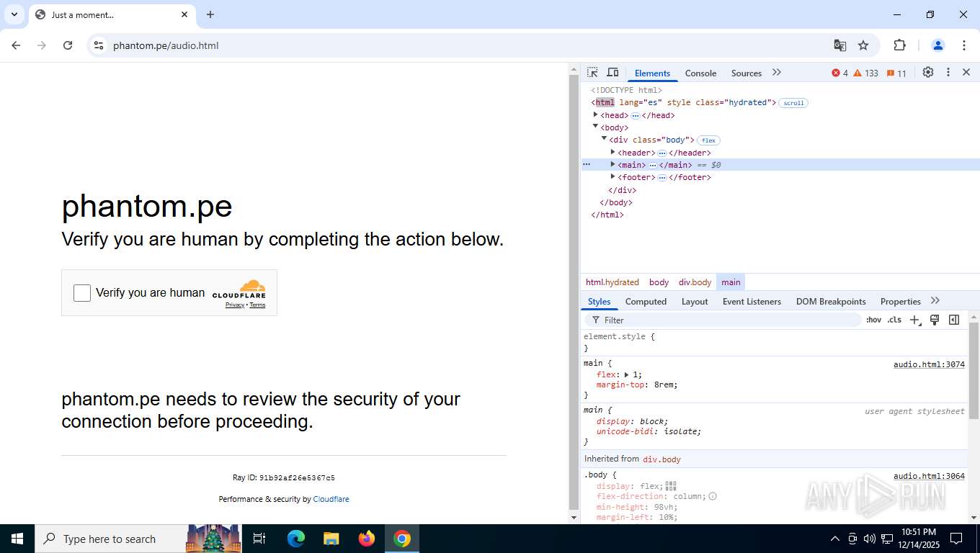Expand the footer element node
This screenshot has height=553, width=980.
(613, 176)
